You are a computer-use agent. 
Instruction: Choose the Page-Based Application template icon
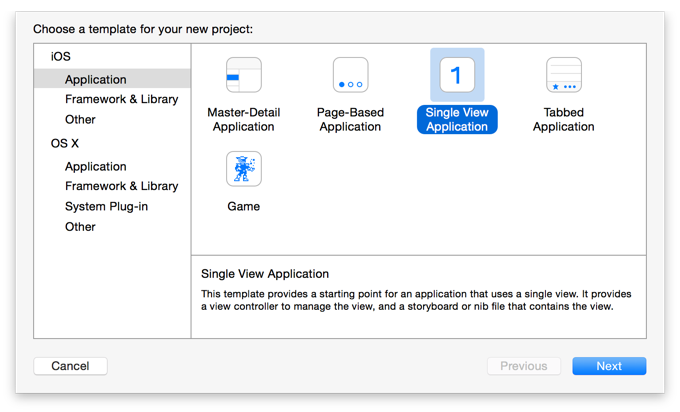(350, 75)
